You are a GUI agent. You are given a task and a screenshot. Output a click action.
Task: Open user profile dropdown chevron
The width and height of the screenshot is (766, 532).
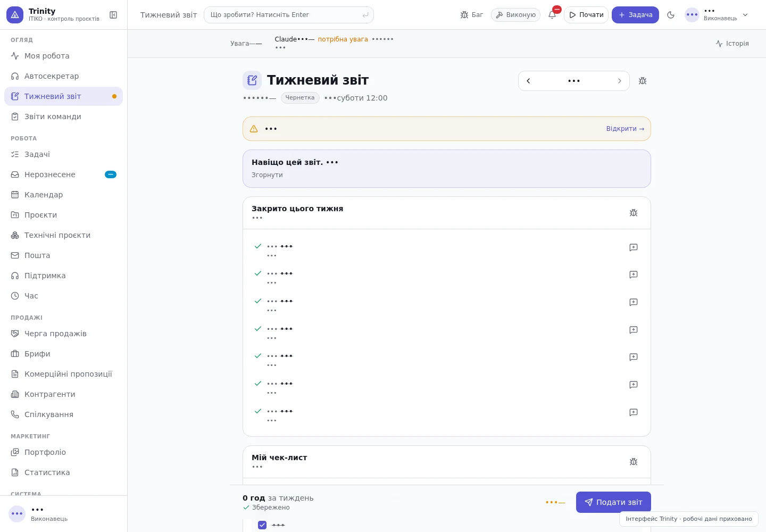(745, 15)
